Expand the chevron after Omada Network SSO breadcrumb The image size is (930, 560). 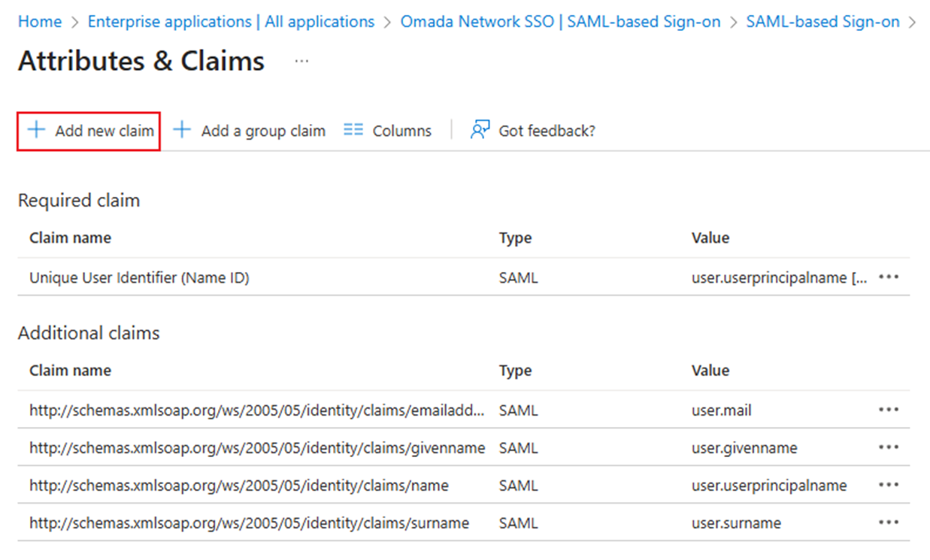point(732,22)
